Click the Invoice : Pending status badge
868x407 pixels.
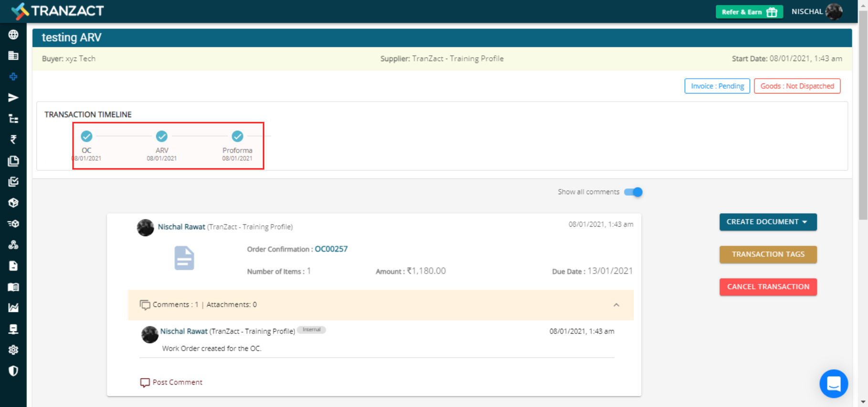(x=717, y=86)
